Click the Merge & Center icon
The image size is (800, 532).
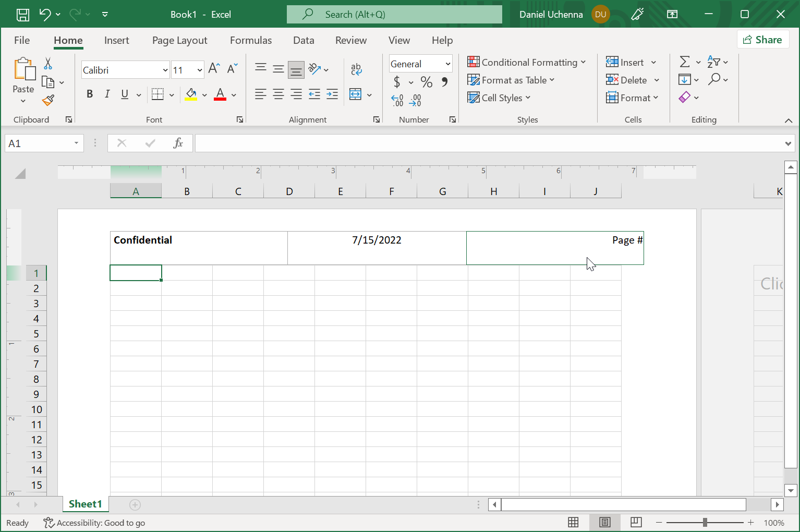(x=356, y=94)
